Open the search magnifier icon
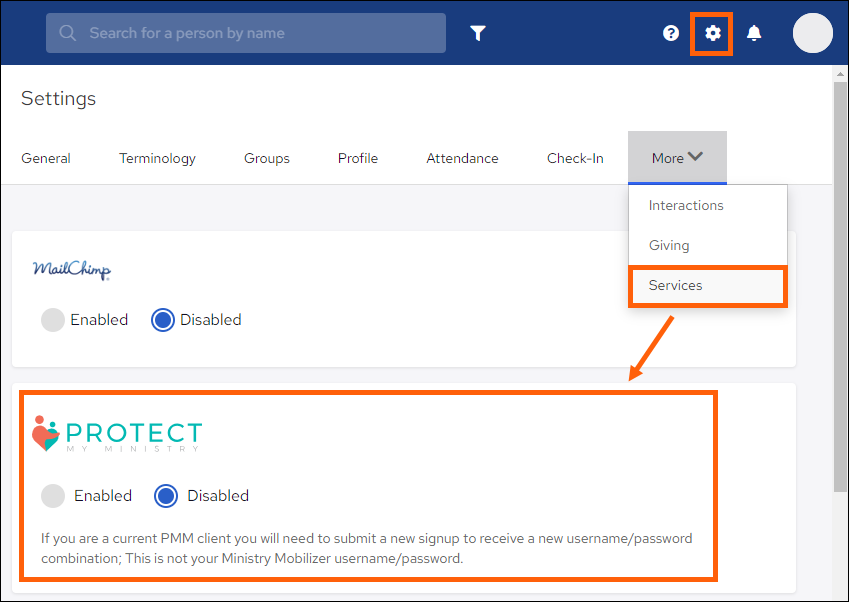This screenshot has height=602, width=849. 66,33
